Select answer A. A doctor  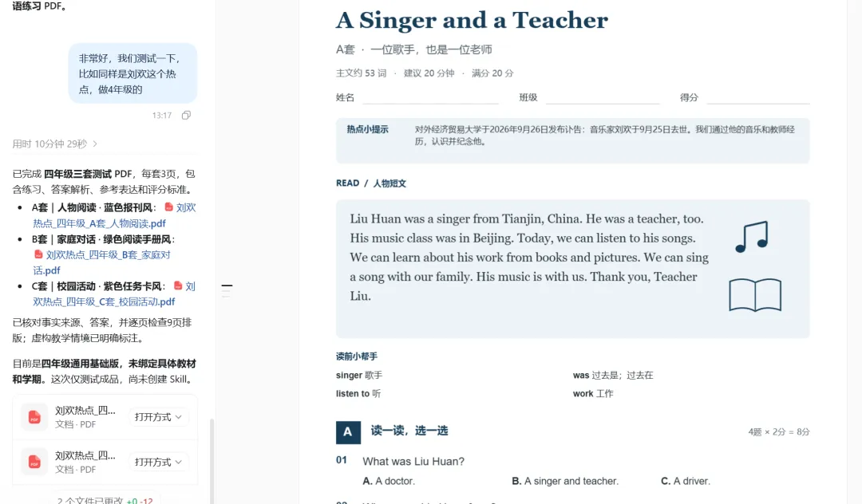pos(389,481)
